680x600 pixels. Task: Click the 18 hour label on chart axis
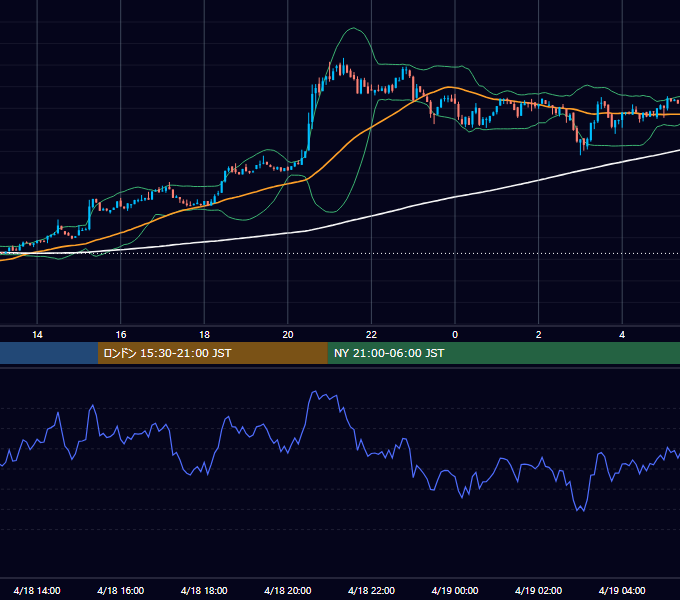pyautogui.click(x=204, y=335)
